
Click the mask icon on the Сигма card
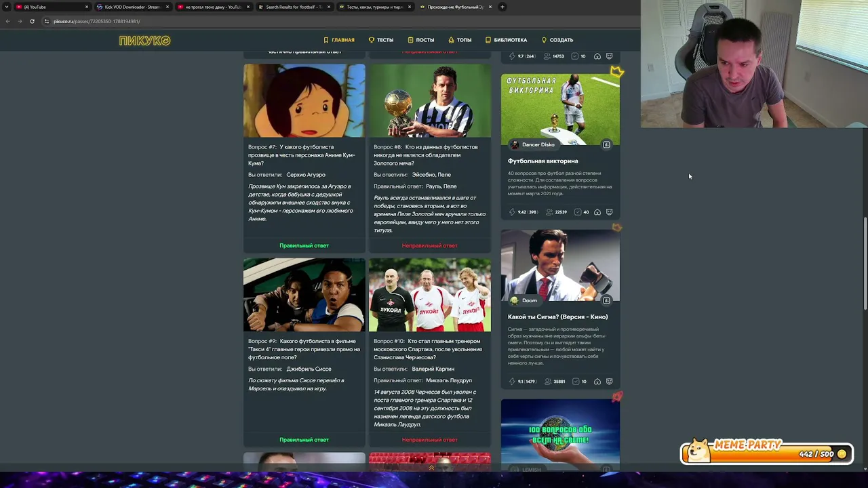(x=609, y=382)
